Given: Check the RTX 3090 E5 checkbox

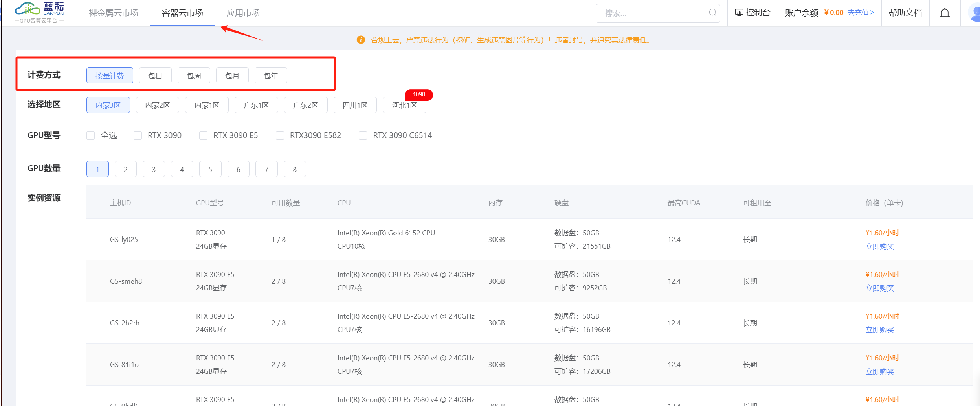Looking at the screenshot, I should (203, 135).
